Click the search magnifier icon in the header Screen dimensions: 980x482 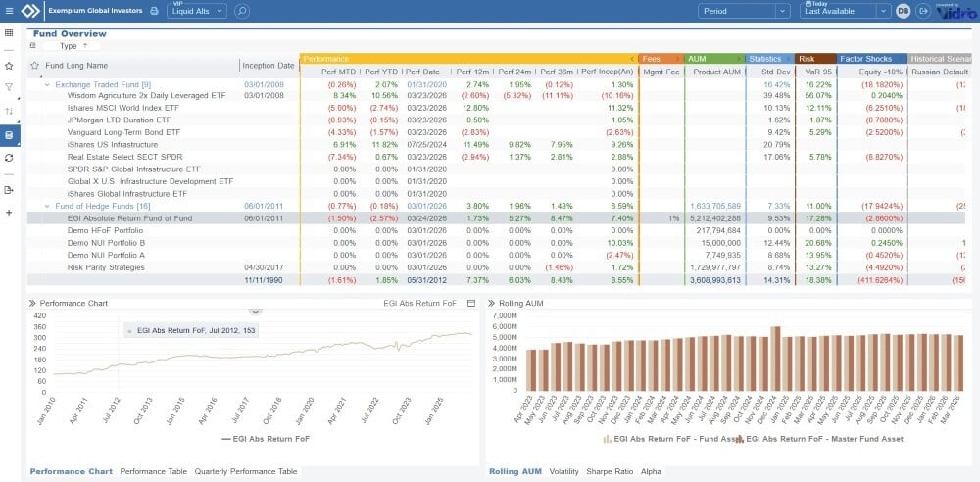[242, 11]
